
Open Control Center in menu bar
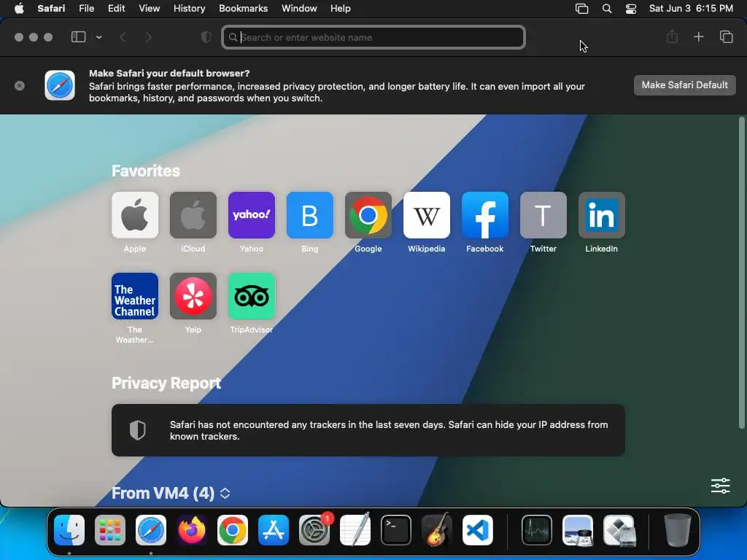click(631, 9)
